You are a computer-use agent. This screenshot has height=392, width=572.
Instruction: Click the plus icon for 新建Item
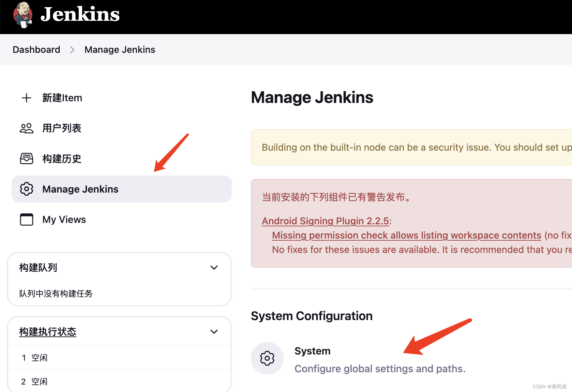(27, 98)
